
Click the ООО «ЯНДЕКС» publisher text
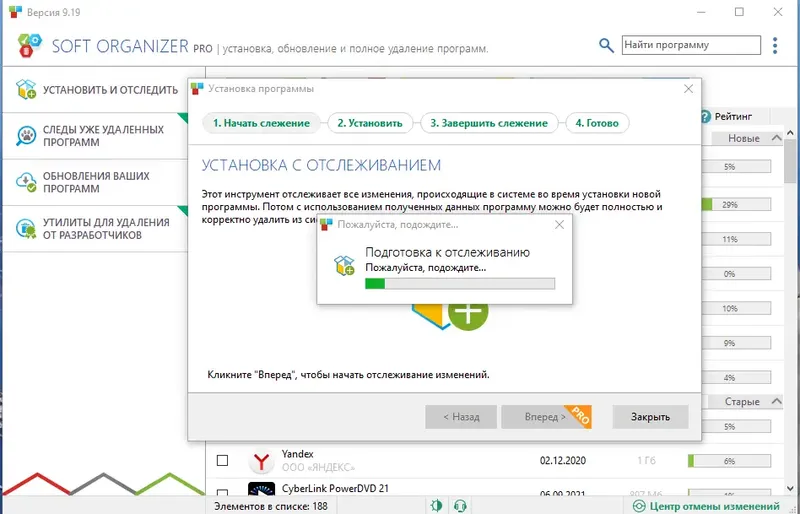tap(318, 467)
